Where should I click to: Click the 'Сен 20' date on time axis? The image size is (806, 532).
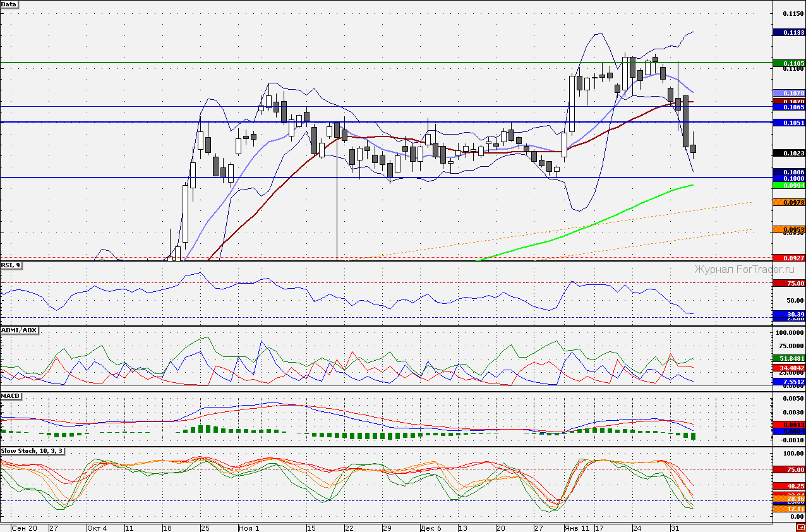pos(24,528)
